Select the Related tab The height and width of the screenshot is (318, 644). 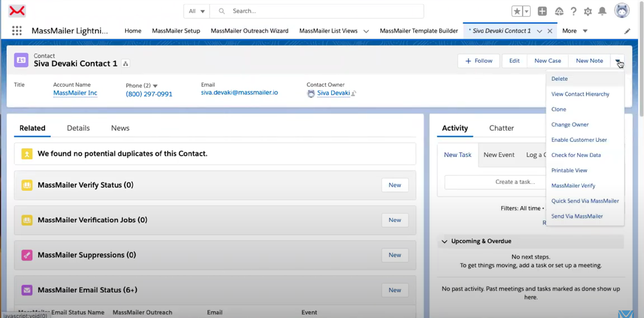pos(32,128)
